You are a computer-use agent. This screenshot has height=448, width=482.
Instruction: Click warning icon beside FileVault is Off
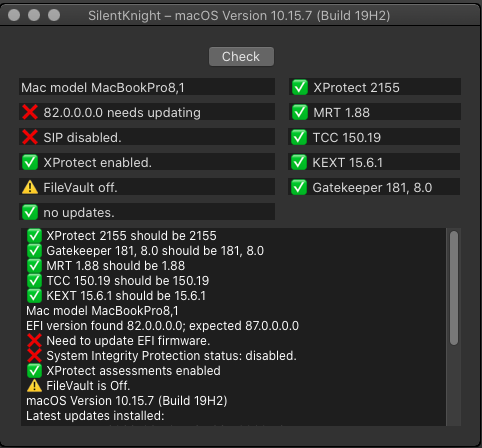(34, 386)
